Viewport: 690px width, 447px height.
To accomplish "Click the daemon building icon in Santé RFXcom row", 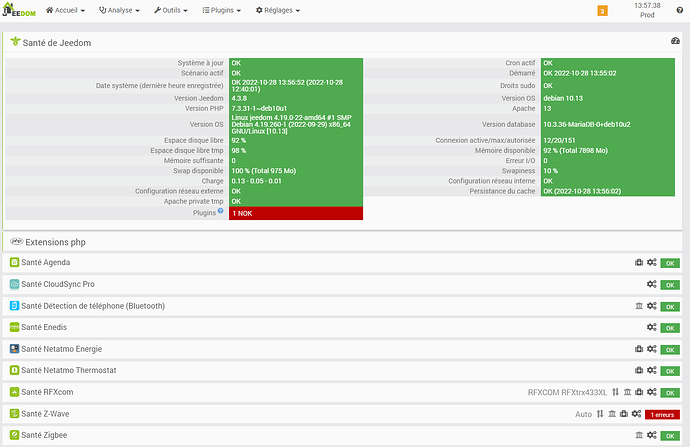I will pos(628,392).
